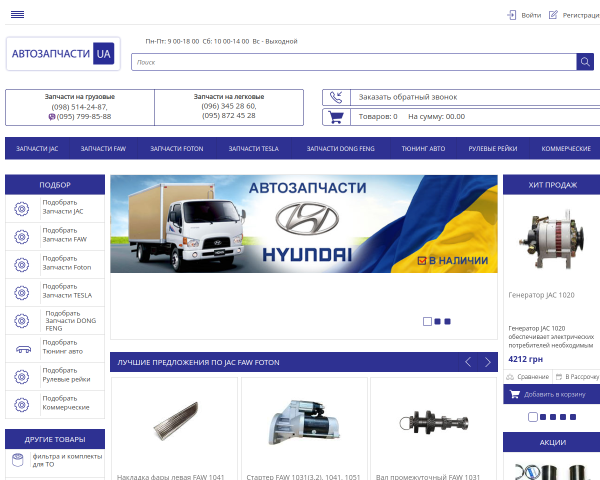Open ТЮНИНГ АВТО menu item
The image size is (600, 480).
coord(423,149)
